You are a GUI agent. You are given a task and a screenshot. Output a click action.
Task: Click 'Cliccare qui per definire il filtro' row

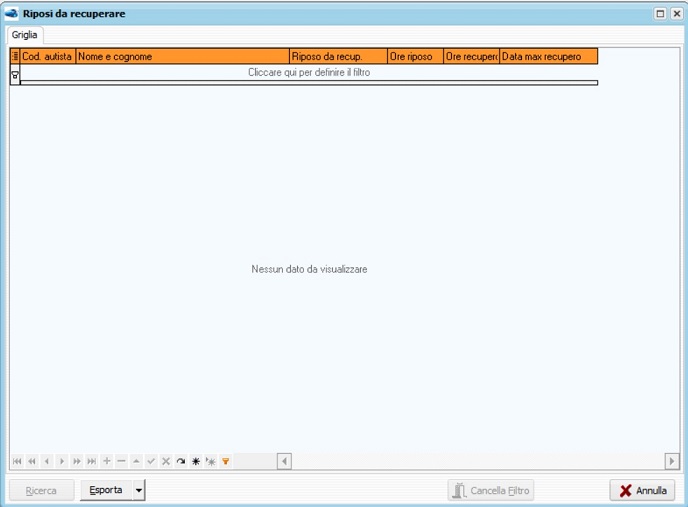coord(309,72)
